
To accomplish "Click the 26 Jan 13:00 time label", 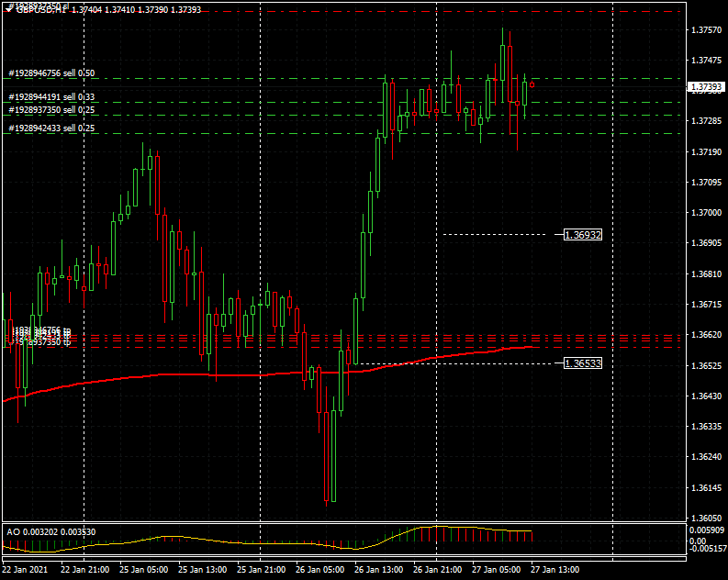I will coord(378,570).
